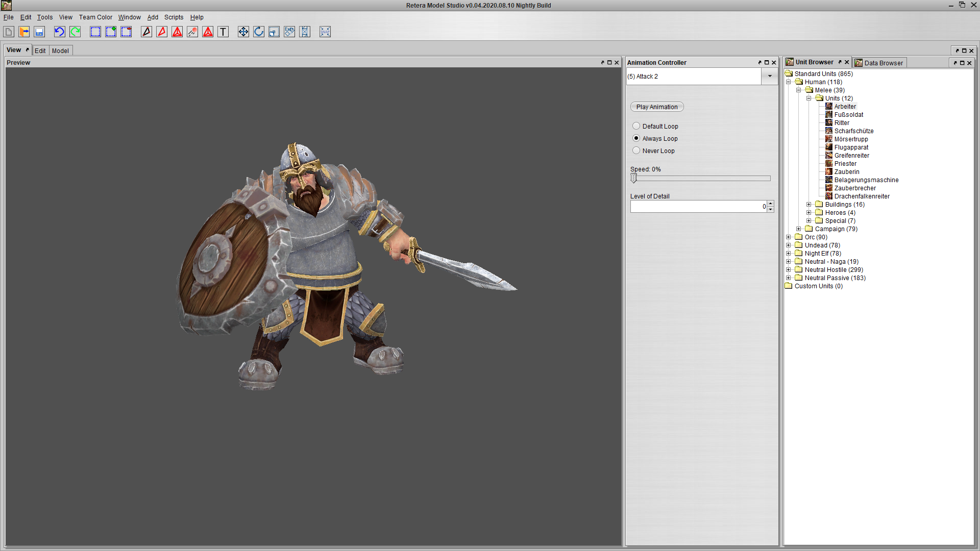Open the Team Color menu
980x551 pixels.
[95, 17]
